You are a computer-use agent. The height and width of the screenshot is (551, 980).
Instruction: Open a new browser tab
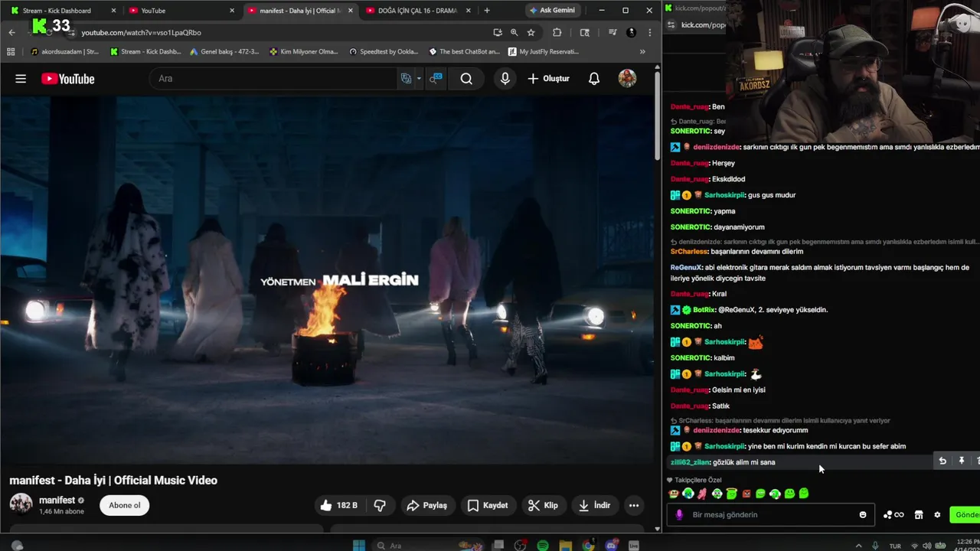(486, 11)
